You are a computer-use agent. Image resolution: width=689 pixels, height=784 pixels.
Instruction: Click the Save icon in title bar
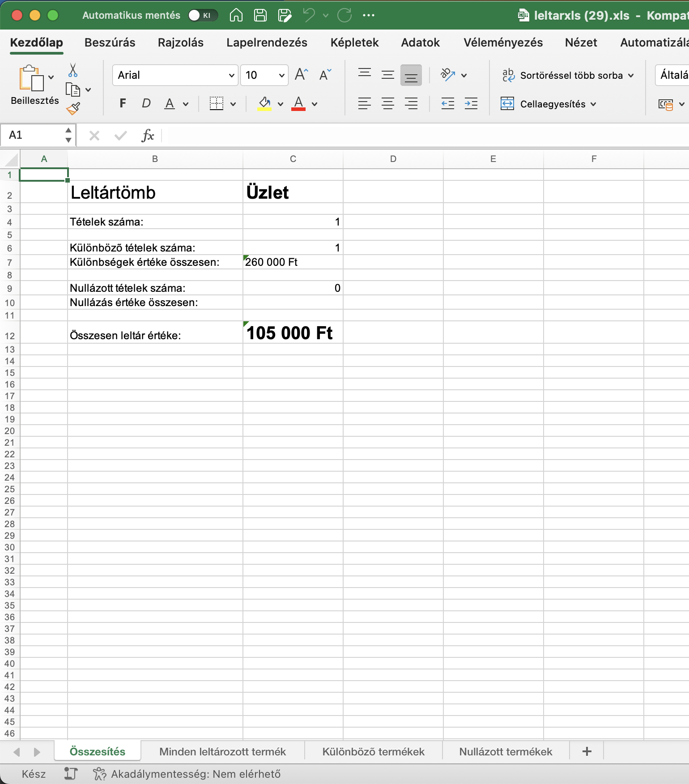tap(260, 15)
